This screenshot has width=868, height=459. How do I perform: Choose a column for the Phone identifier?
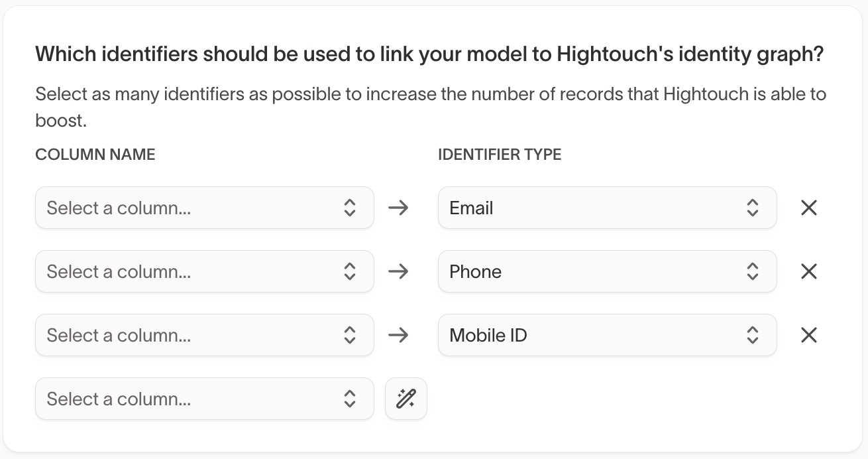[x=204, y=272]
